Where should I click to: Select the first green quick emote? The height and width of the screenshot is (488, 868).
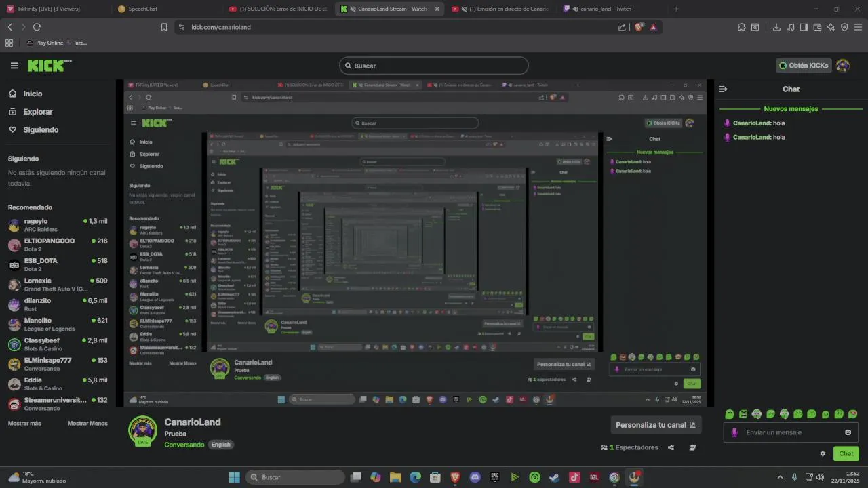729,414
